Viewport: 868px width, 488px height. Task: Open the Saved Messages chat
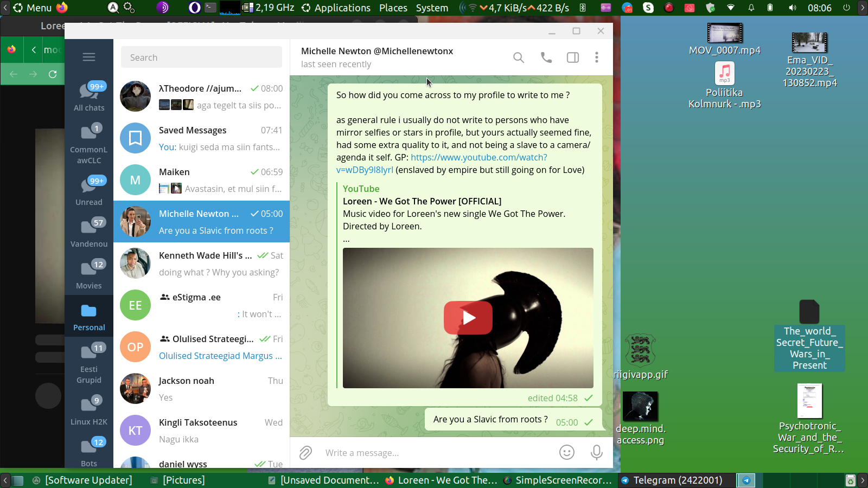click(201, 138)
